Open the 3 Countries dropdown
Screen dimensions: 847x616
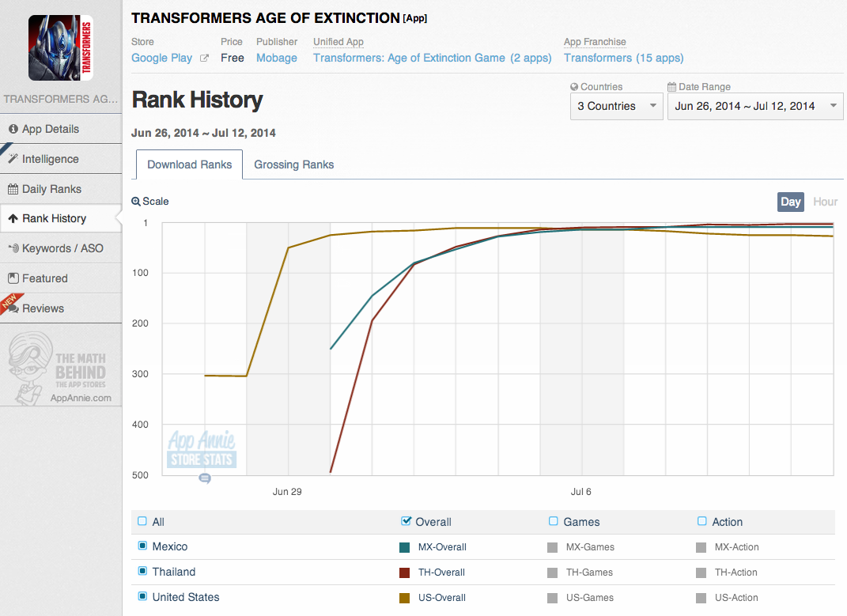(x=616, y=106)
